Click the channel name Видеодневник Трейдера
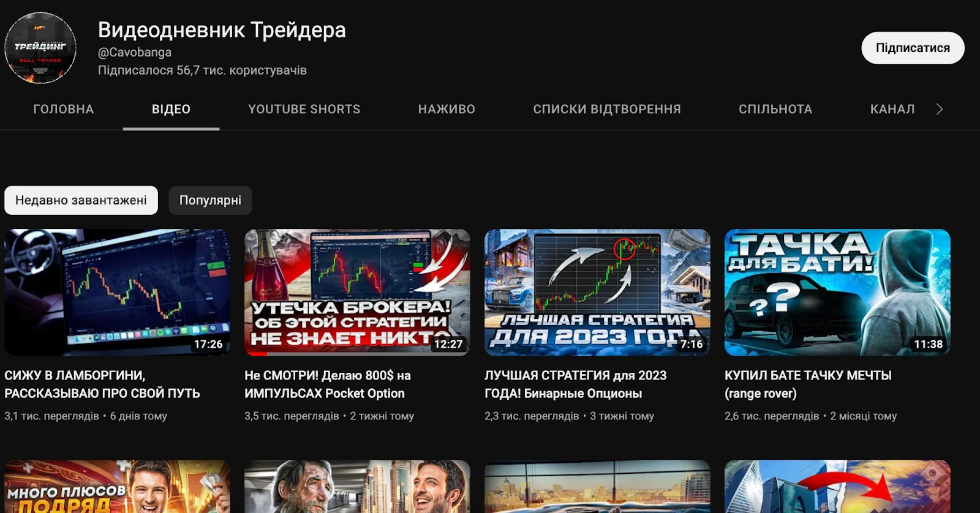This screenshot has width=980, height=513. pos(222,29)
